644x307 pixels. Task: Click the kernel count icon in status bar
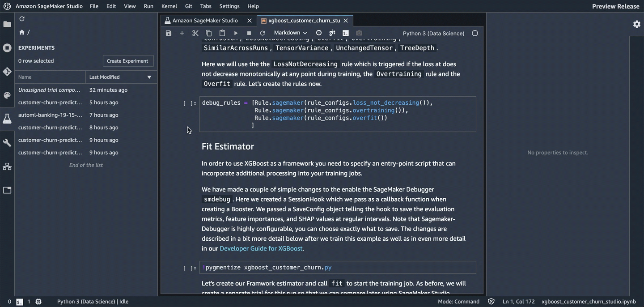point(38,302)
